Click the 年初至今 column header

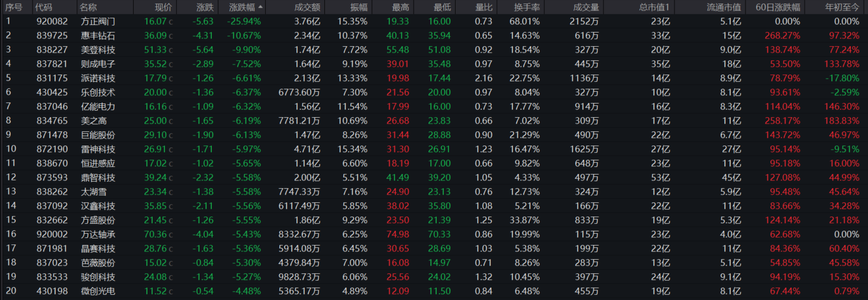click(842, 7)
